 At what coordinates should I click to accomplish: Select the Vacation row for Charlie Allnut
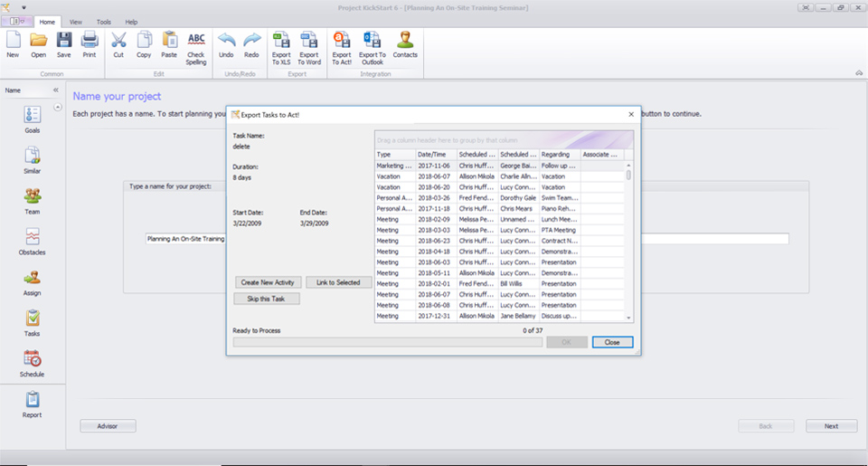click(x=500, y=176)
